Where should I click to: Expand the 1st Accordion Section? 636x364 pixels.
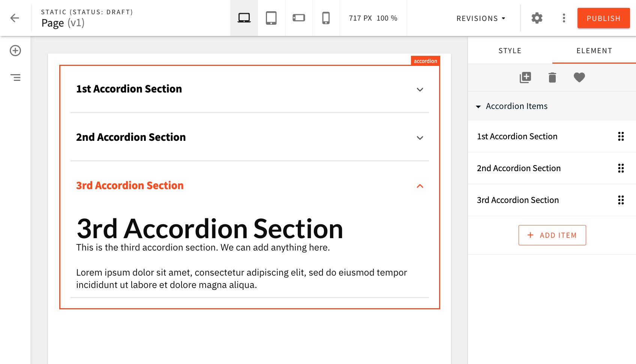(x=420, y=90)
